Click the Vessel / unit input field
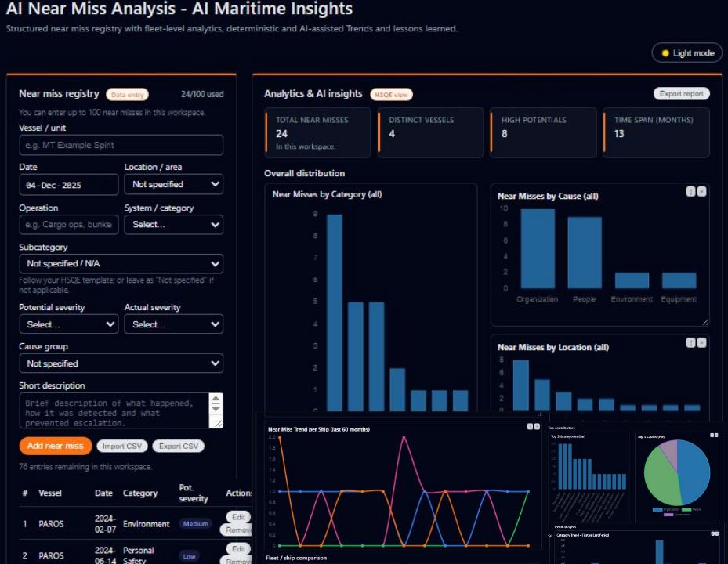The width and height of the screenshot is (728, 564). pyautogui.click(x=121, y=145)
